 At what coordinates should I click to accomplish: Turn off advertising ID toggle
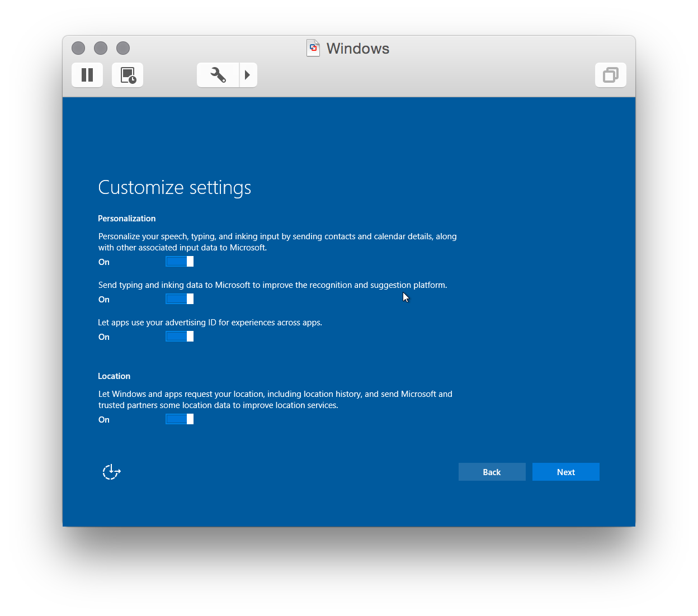pos(180,337)
